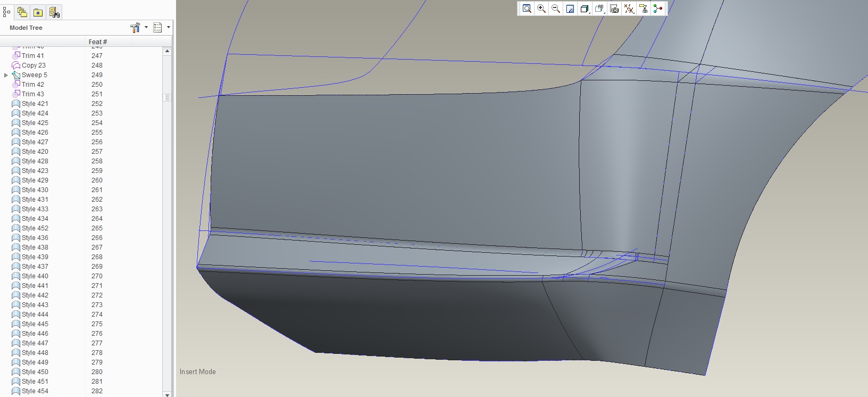Click the Model Tree Show list icon

pos(157,28)
